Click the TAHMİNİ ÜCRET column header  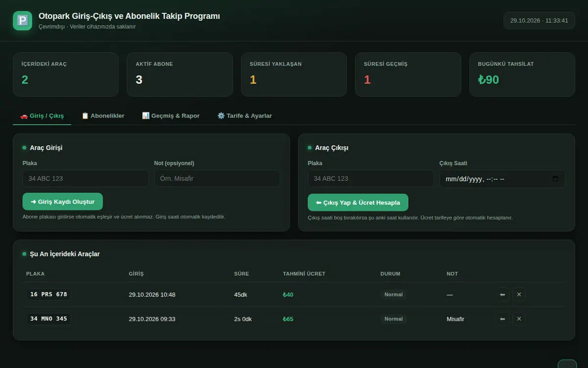pos(304,274)
